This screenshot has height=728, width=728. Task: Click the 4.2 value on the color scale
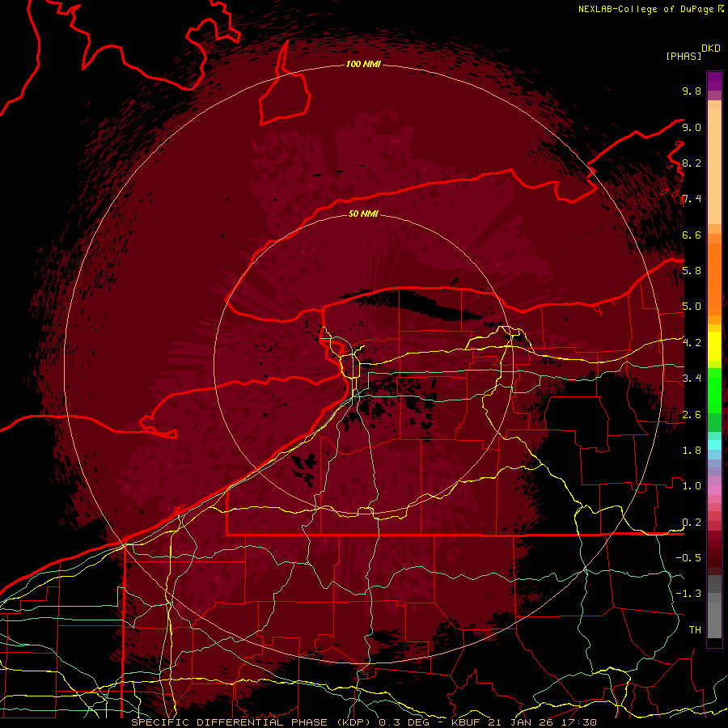pos(692,343)
